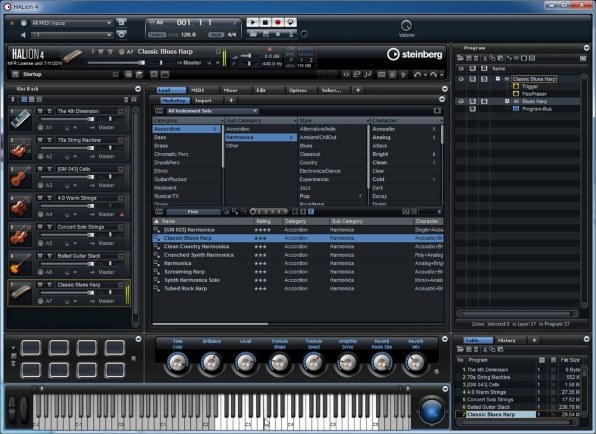
Task: Sort results by the Rating column header
Action: (267, 221)
